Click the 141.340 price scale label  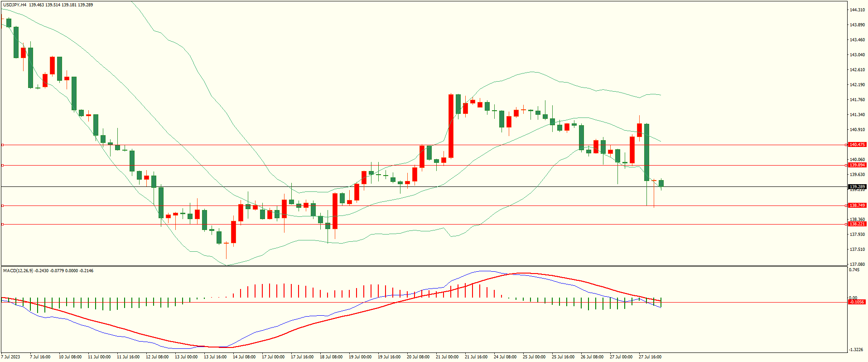click(x=858, y=115)
